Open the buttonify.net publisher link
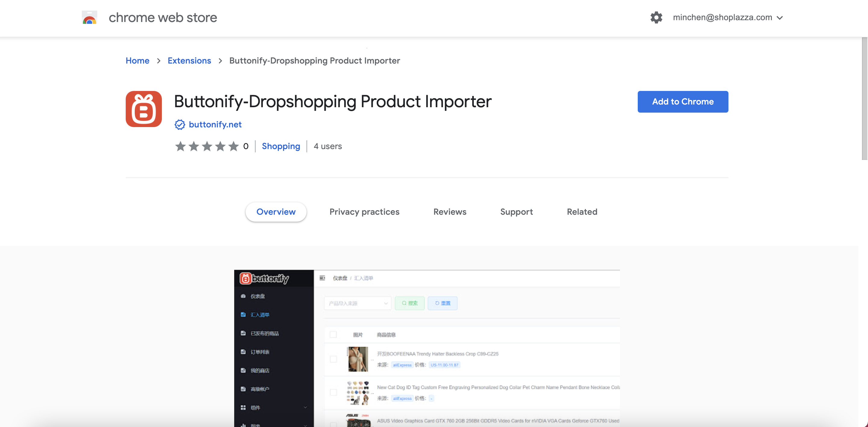 215,125
